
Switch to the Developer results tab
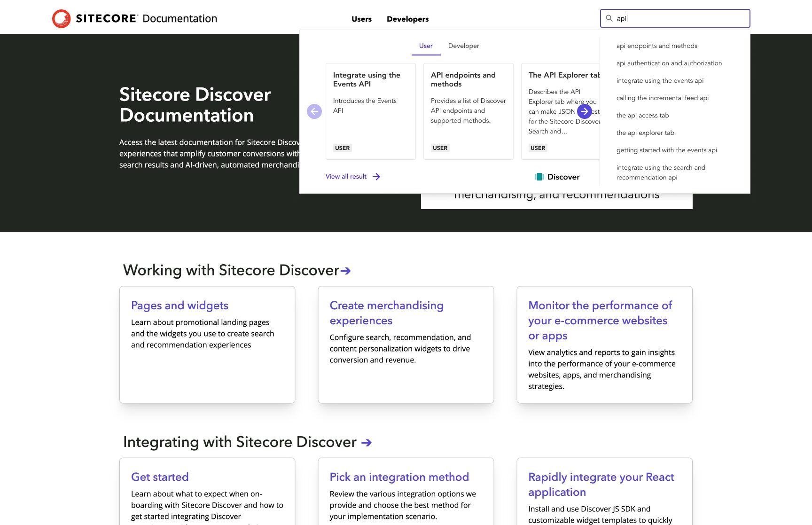[463, 46]
